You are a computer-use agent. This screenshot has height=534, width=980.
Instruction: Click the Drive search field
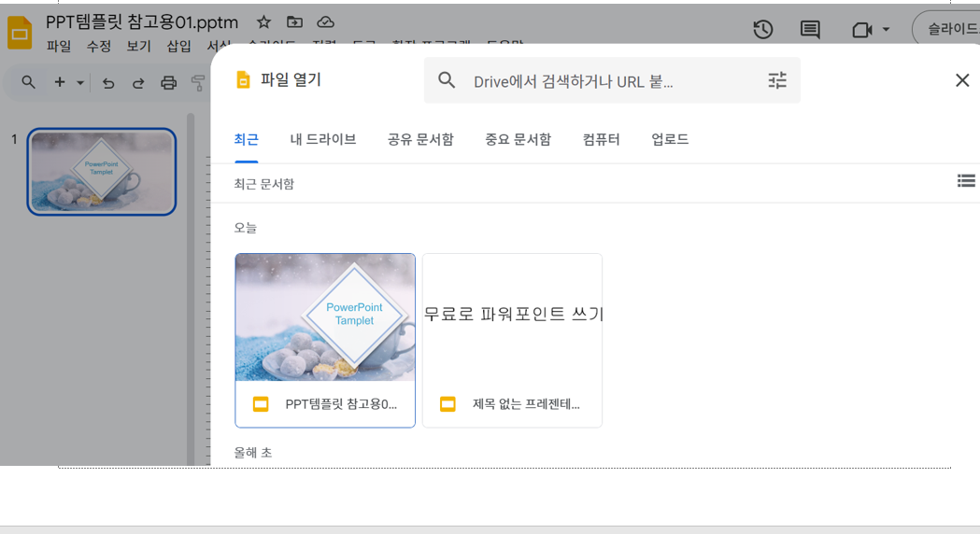(612, 80)
